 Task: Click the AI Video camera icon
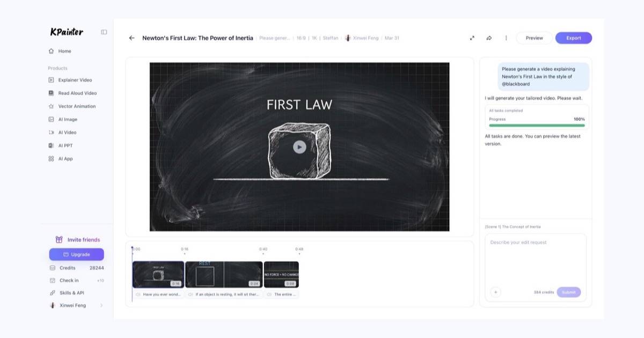(51, 133)
